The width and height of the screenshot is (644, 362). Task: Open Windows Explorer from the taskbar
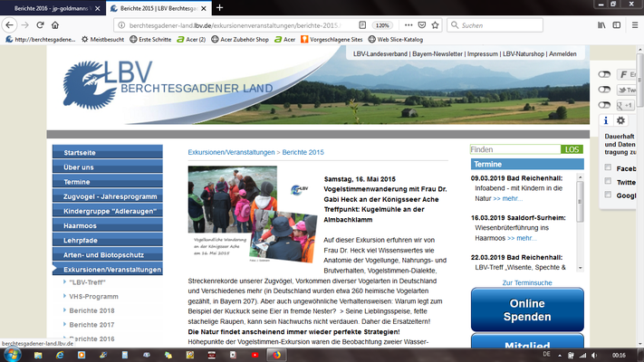pos(38,355)
